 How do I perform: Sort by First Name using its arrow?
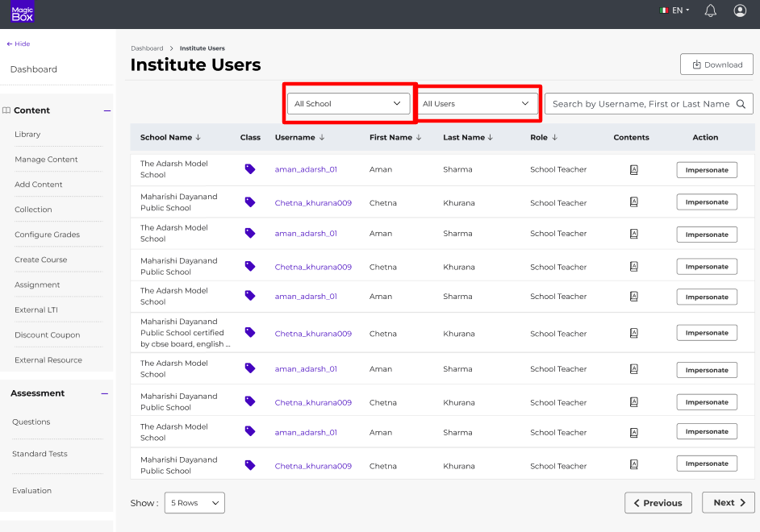click(x=419, y=138)
